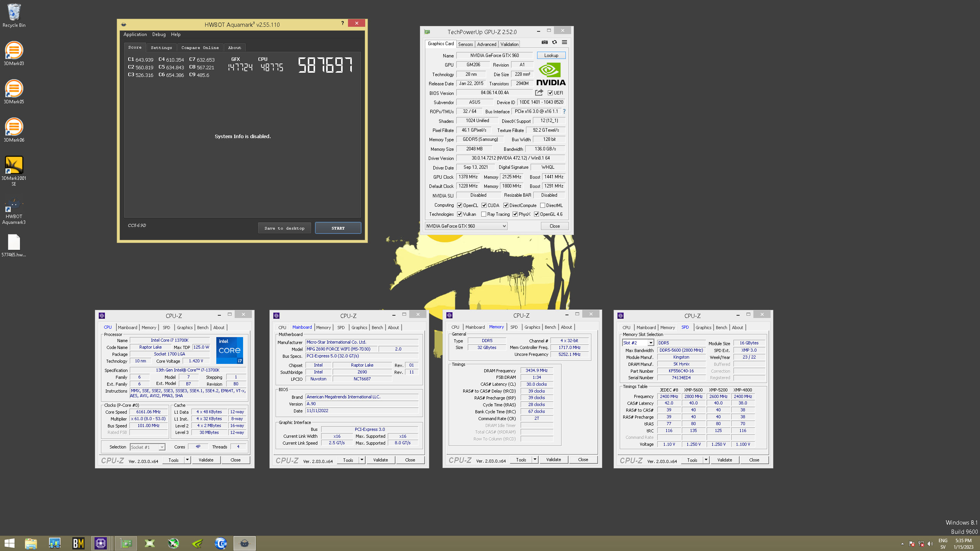Toggle the CUDA checkbox
The image size is (980, 551).
pos(484,205)
